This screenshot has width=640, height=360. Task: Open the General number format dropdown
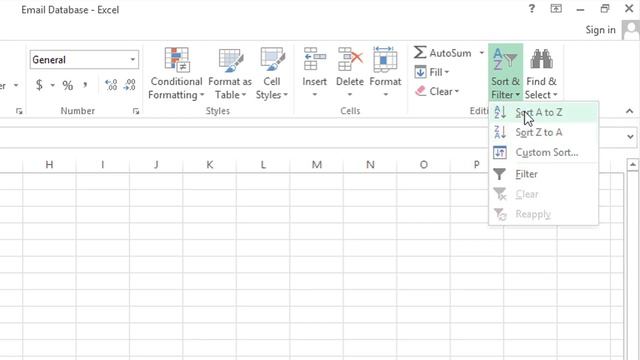click(x=133, y=60)
